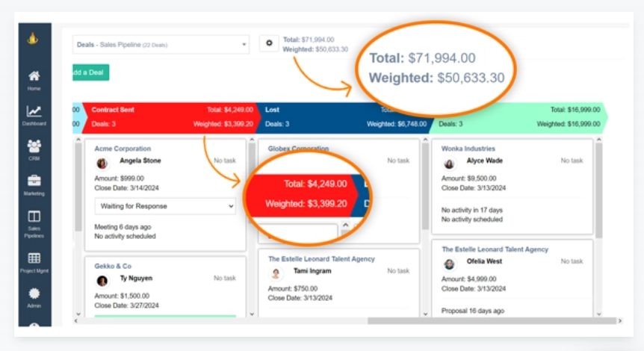Click Meeting 6 days ago text
Screen dimensions: 644x351
coord(123,226)
